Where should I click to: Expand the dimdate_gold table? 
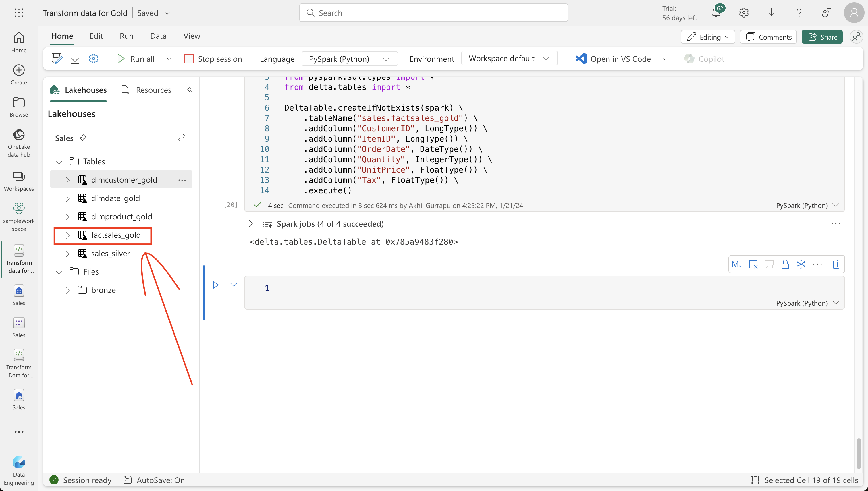(67, 198)
